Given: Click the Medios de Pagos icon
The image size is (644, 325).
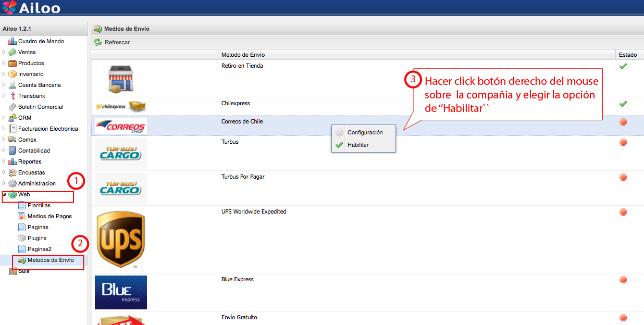Looking at the screenshot, I should click(x=22, y=216).
